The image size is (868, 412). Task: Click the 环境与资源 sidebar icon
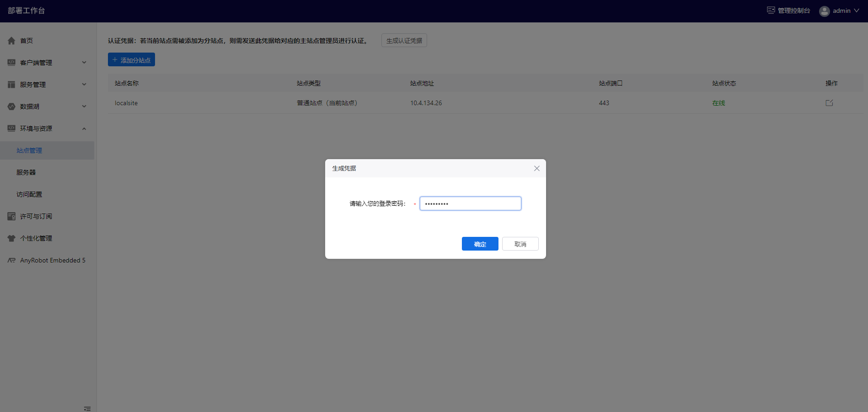click(x=11, y=128)
